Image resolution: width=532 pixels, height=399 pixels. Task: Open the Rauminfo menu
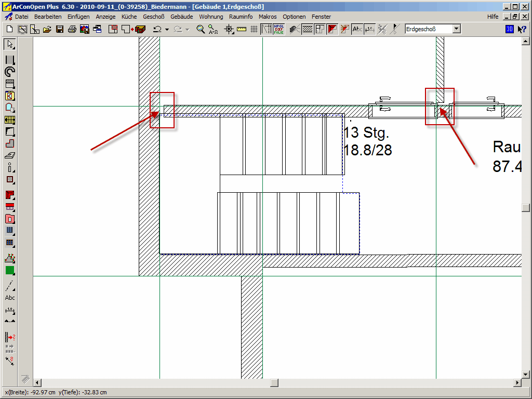coord(241,17)
